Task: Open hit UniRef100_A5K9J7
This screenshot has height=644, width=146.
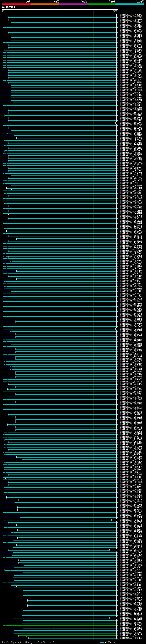Action: (131, 548)
